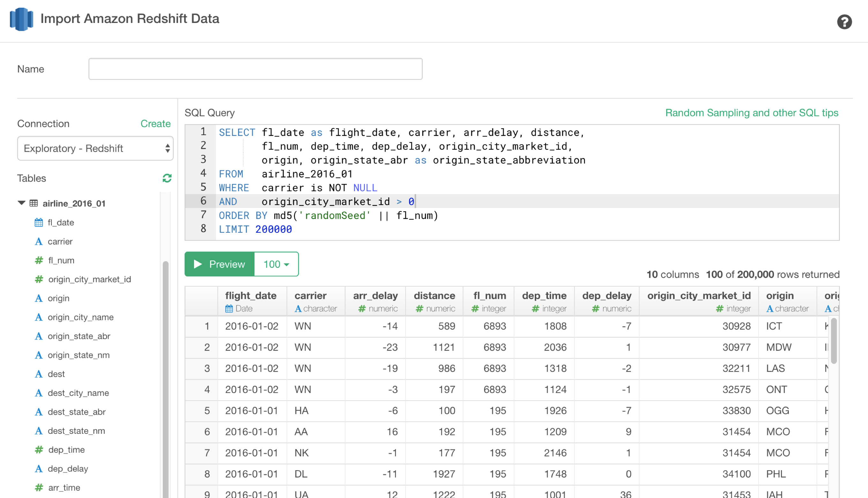The image size is (868, 498).
Task: Select the origin_city_name column in Tables
Action: pos(80,317)
